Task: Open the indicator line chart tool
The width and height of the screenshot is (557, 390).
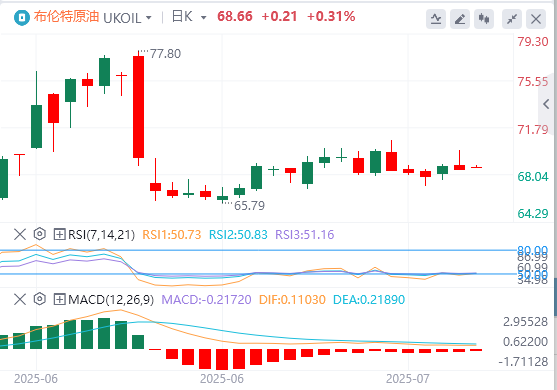Action: pos(436,18)
